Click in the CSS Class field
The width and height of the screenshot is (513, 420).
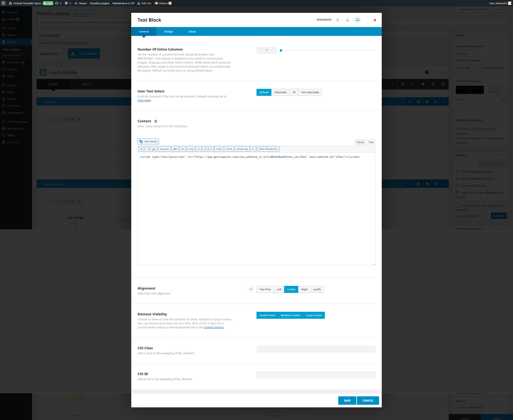coord(316,349)
